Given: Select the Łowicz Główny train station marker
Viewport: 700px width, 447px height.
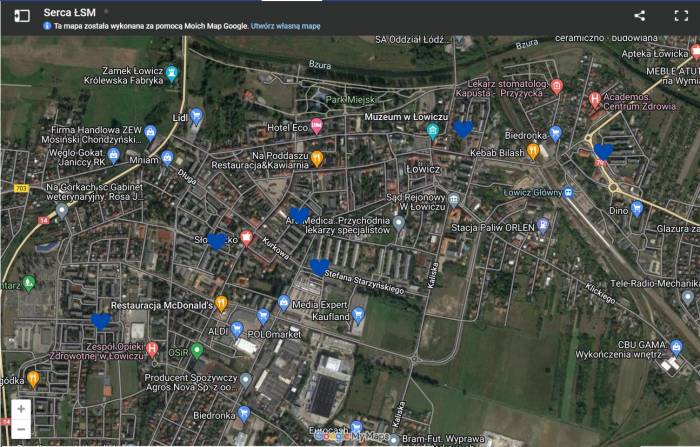Looking at the screenshot, I should click(x=568, y=192).
